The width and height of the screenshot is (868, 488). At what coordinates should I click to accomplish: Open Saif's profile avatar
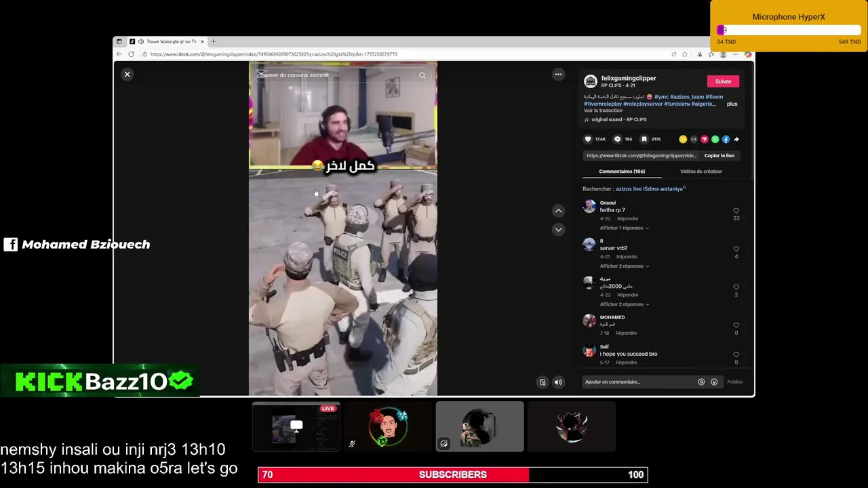pyautogui.click(x=589, y=350)
